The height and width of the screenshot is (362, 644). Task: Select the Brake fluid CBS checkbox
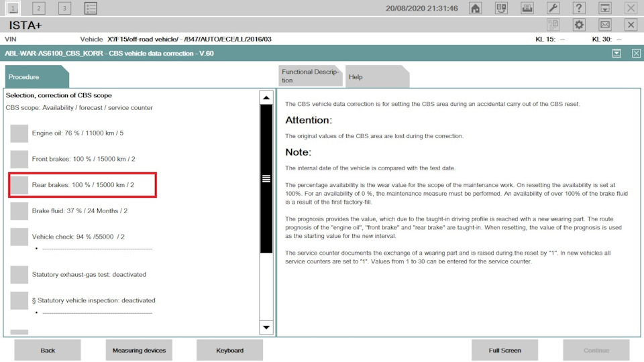(19, 210)
